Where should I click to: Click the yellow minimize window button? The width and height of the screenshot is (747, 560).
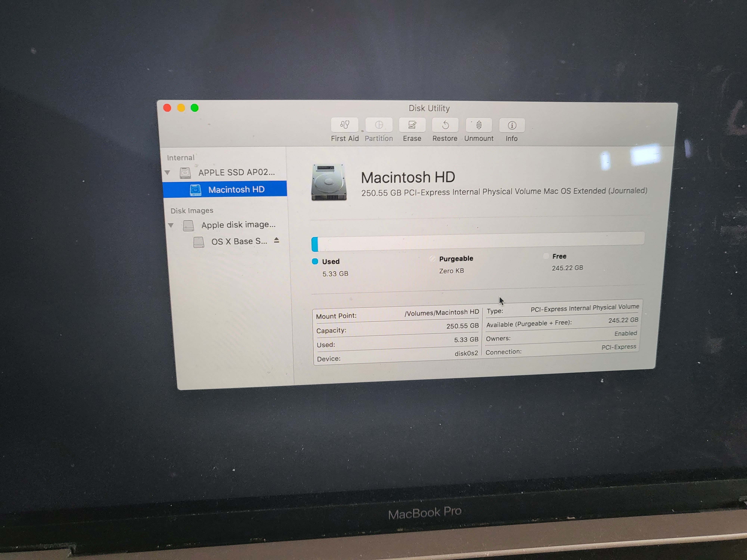pyautogui.click(x=181, y=108)
